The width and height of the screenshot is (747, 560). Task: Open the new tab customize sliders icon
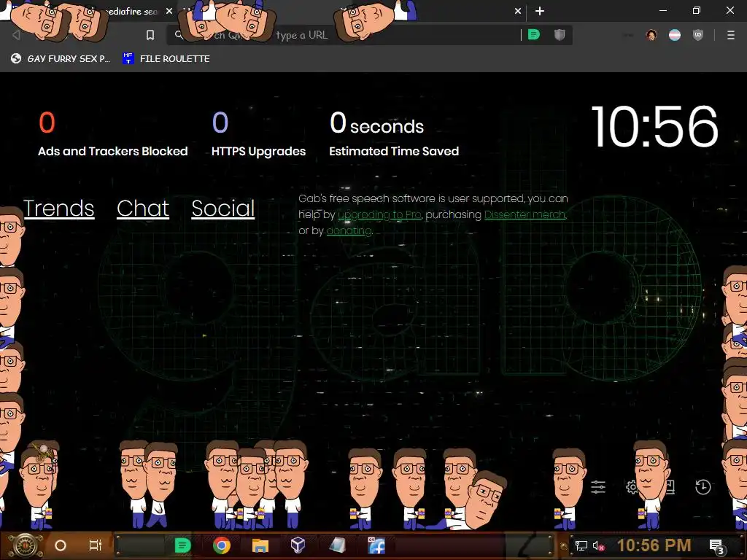coord(598,487)
